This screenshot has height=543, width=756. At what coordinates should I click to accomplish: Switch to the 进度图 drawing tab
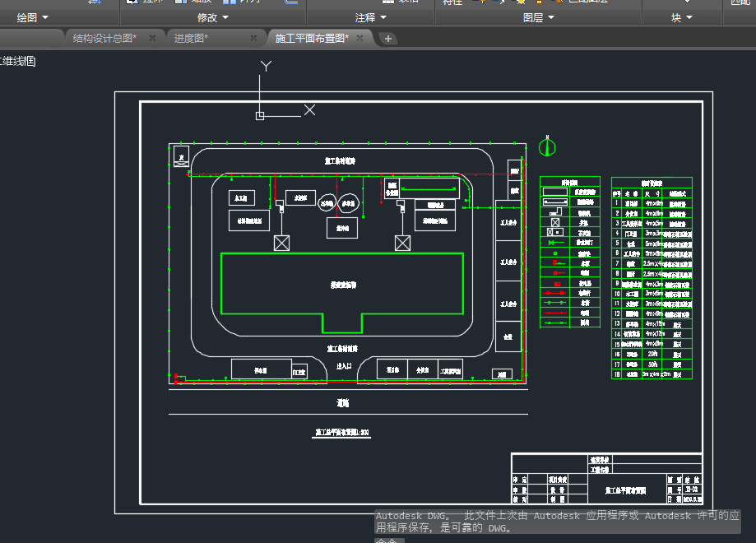pos(190,38)
